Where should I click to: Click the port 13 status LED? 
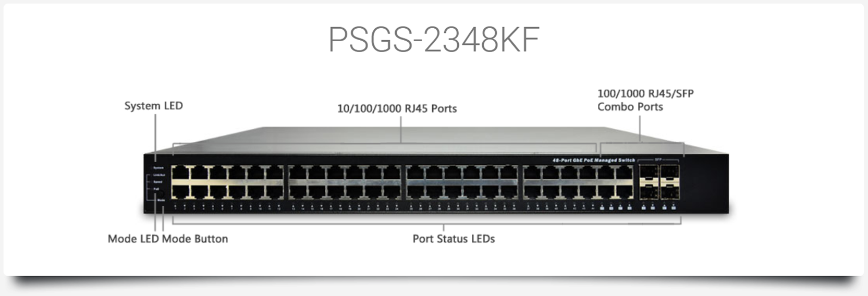point(293,207)
